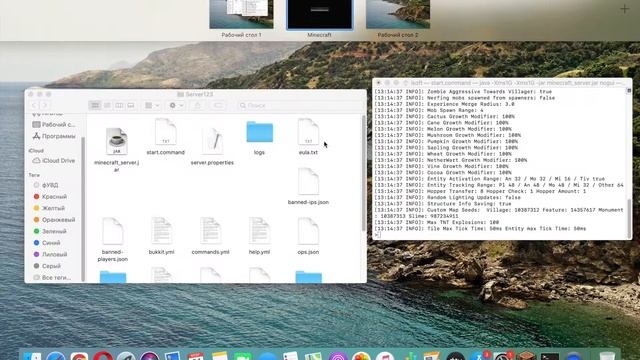This screenshot has width=640, height=360.
Task: Switch to the Minecraft space thumbnail
Action: pyautogui.click(x=319, y=14)
